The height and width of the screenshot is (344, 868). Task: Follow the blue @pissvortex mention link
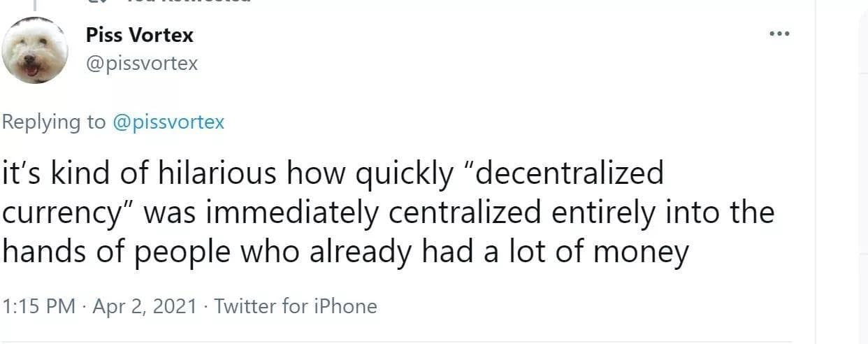pos(168,122)
